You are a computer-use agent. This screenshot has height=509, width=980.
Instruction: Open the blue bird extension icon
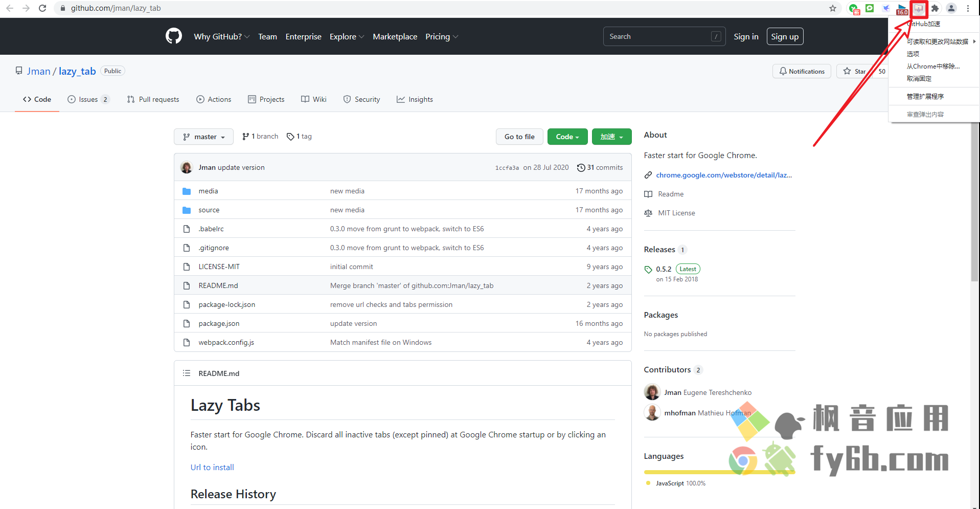tap(886, 8)
